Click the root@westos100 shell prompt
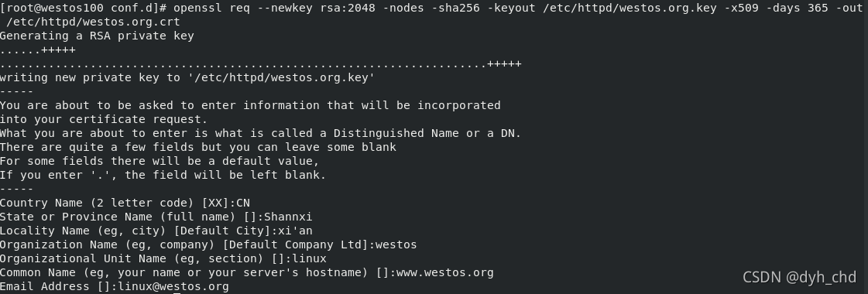 click(x=84, y=9)
